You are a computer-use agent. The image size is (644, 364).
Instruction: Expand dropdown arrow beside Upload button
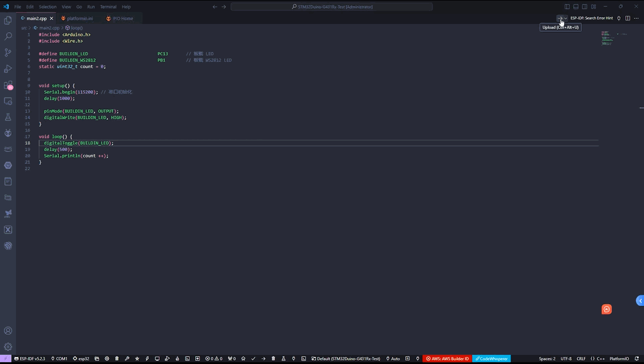tap(566, 18)
